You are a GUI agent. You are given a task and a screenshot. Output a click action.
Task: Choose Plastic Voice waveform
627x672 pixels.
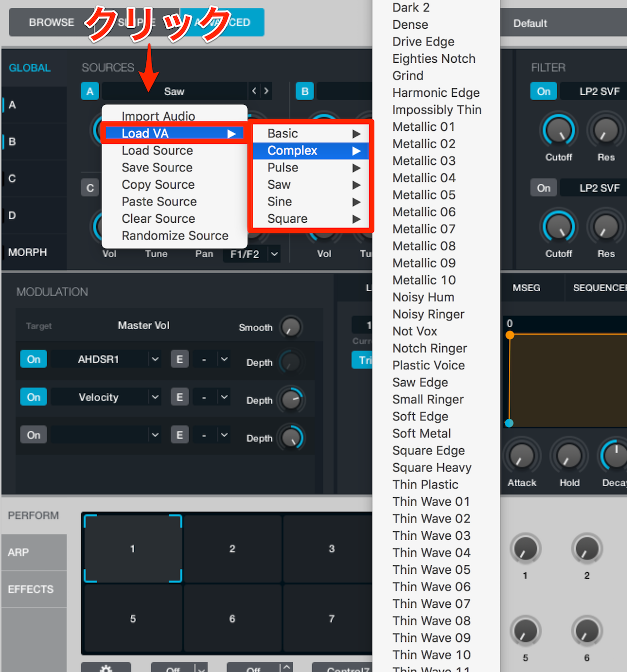(x=429, y=365)
